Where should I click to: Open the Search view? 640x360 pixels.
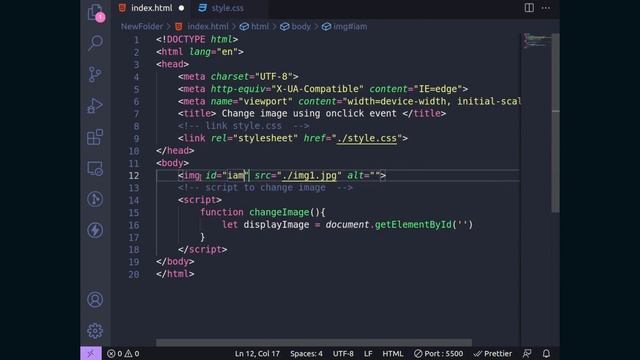95,43
